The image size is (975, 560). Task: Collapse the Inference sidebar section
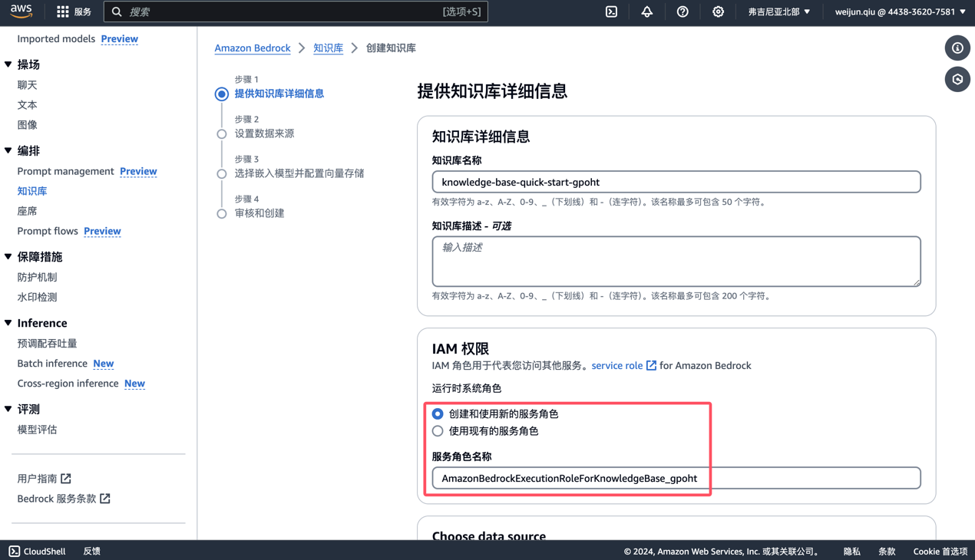coord(8,323)
